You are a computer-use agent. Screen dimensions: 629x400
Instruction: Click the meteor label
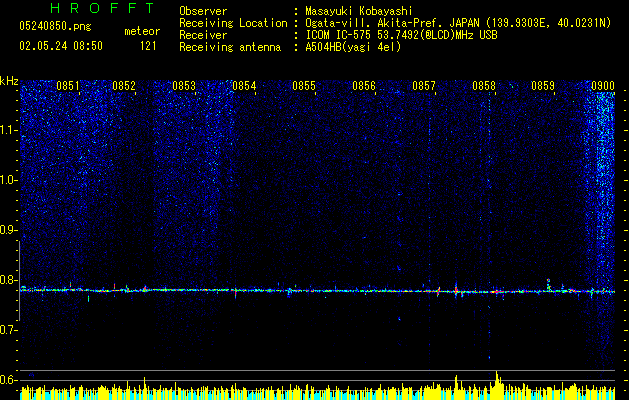point(142,31)
